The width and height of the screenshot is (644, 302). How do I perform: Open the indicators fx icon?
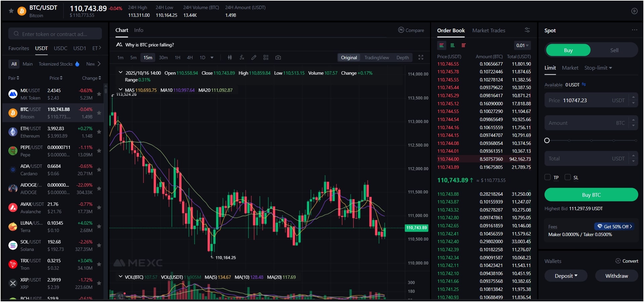[242, 58]
